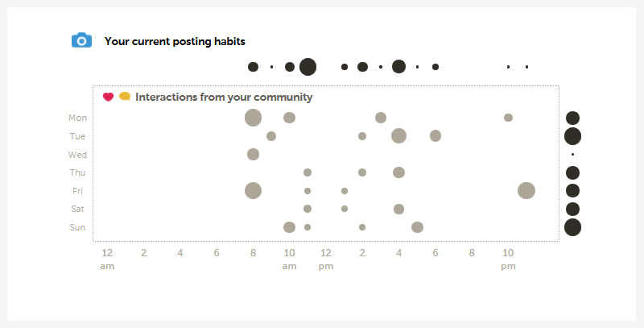Select the Sunday 5pm interaction bubble
644x328 pixels.
click(x=417, y=227)
